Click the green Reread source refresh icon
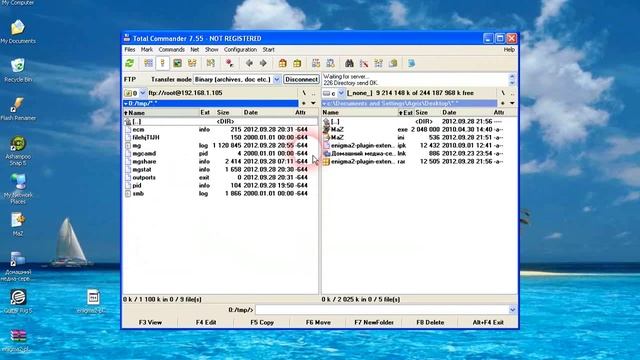 click(130, 63)
